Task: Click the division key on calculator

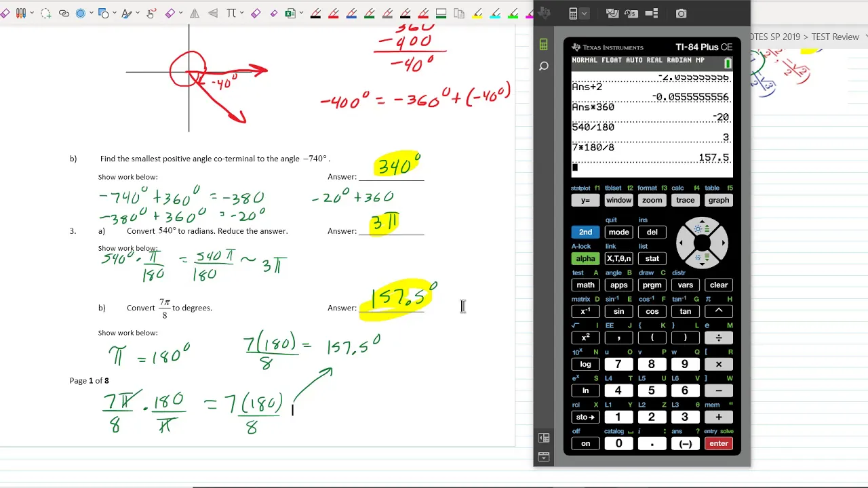Action: click(x=718, y=338)
